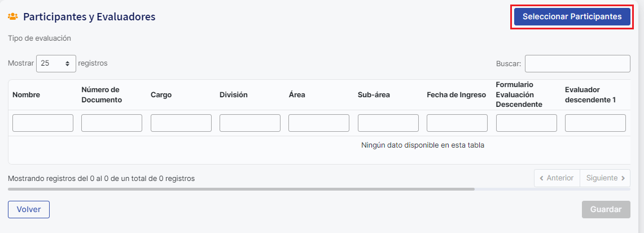644x233 pixels.
Task: Click the Cargo column filter input
Action: [x=181, y=123]
